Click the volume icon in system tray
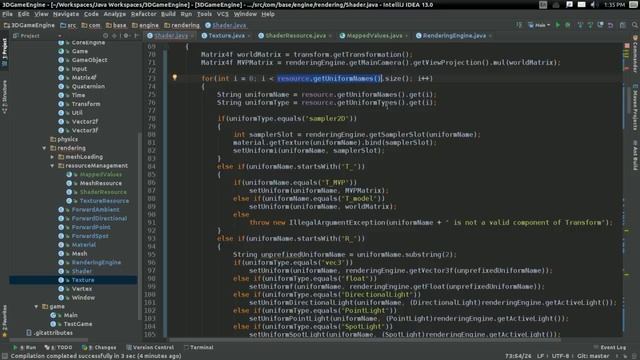This screenshot has width=640, height=360. (594, 4)
